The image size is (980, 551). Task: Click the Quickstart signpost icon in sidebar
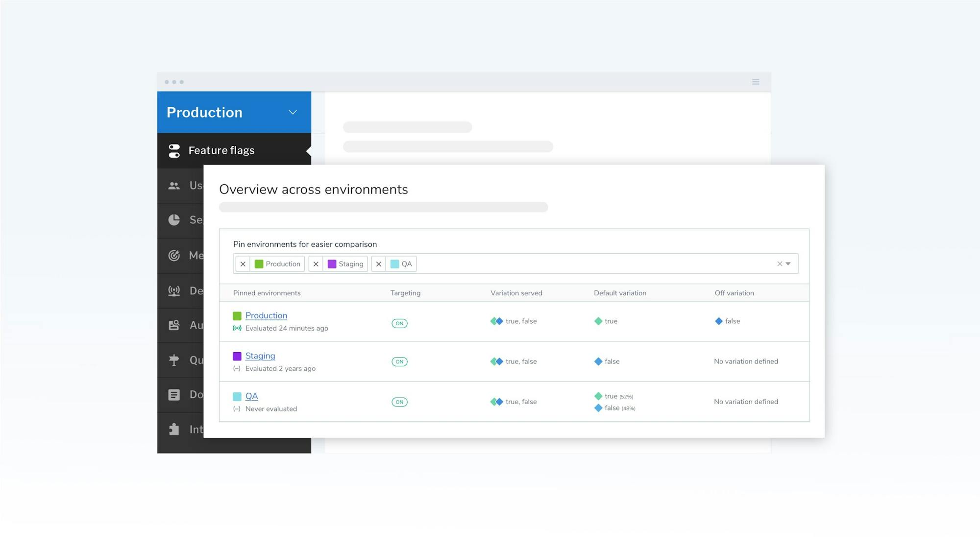tap(174, 360)
